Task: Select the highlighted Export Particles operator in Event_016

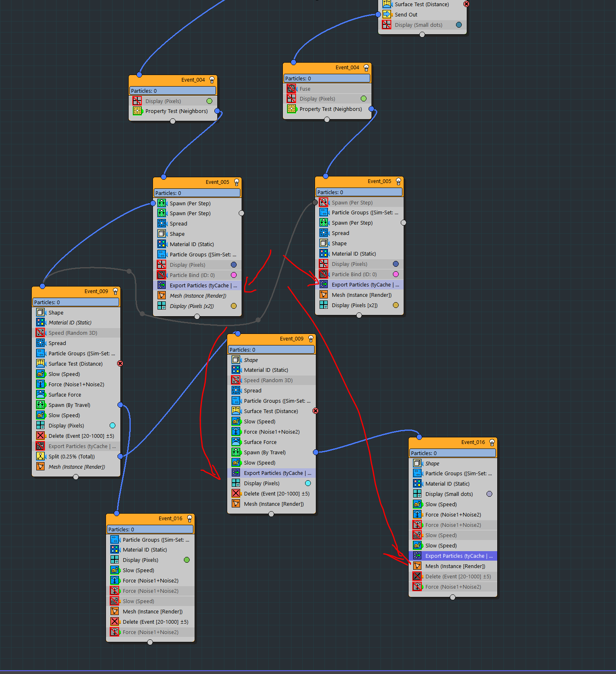Action: 455,556
